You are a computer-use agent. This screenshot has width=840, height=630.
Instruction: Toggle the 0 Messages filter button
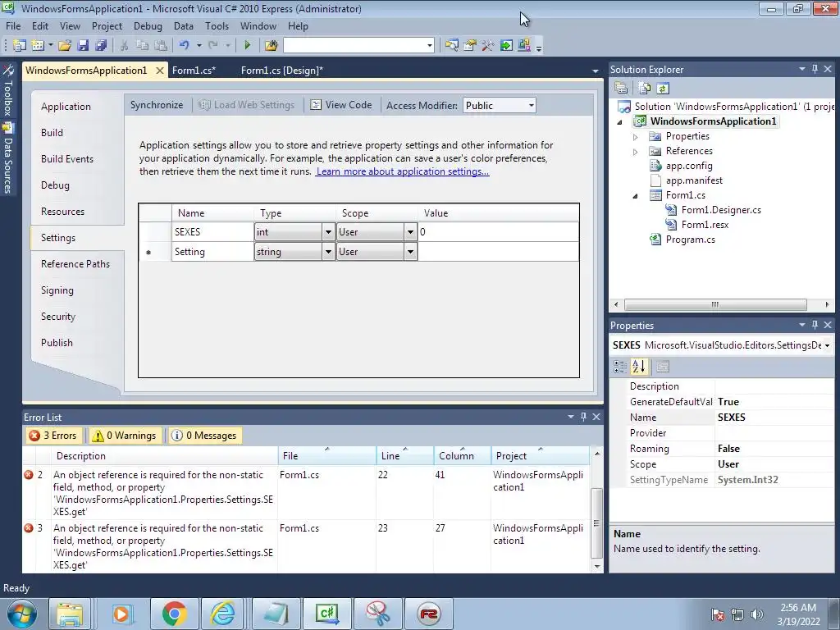click(204, 436)
